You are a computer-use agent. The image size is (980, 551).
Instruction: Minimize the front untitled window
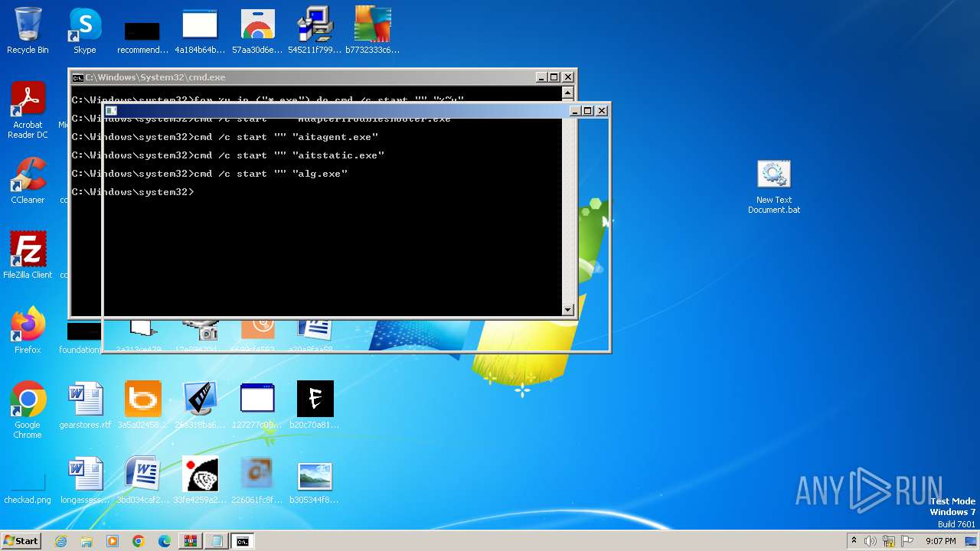(x=575, y=111)
